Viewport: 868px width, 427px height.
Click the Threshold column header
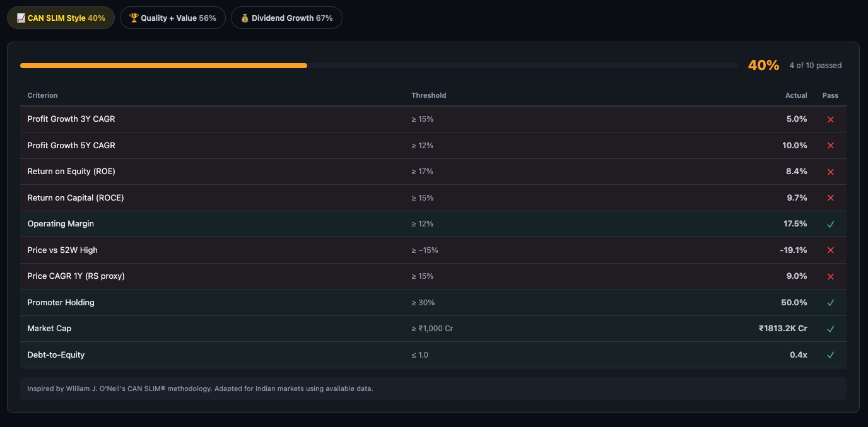click(428, 95)
